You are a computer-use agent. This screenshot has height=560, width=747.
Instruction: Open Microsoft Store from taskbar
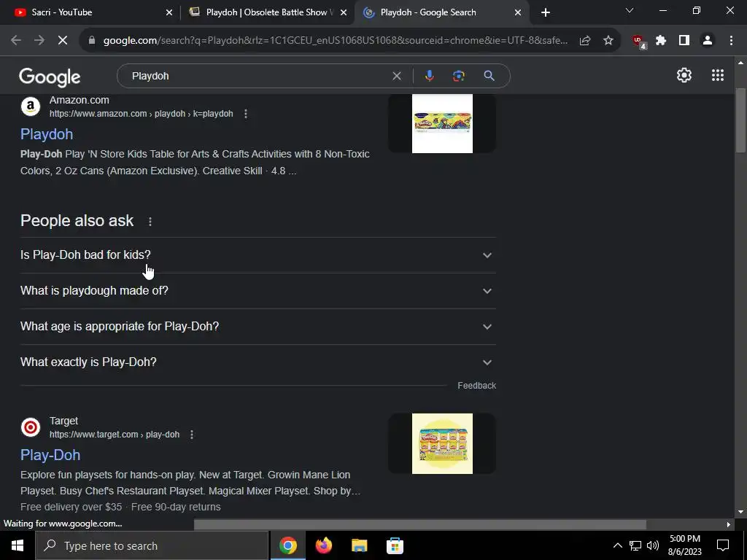click(x=395, y=545)
